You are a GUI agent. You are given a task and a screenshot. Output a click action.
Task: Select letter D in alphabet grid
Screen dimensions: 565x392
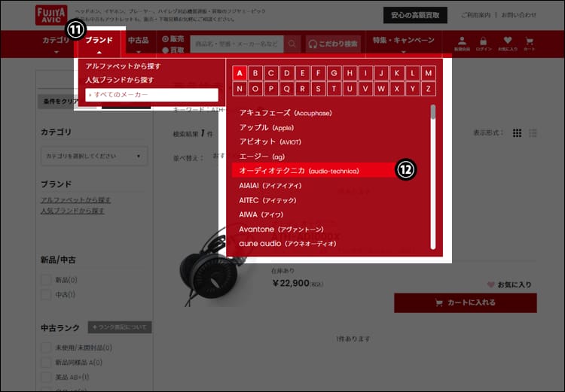click(x=287, y=73)
